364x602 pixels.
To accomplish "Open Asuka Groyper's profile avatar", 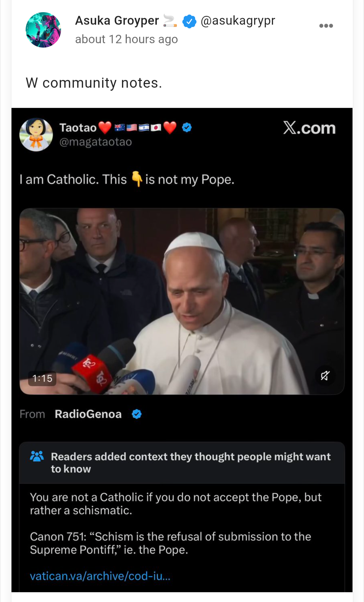I will point(43,30).
